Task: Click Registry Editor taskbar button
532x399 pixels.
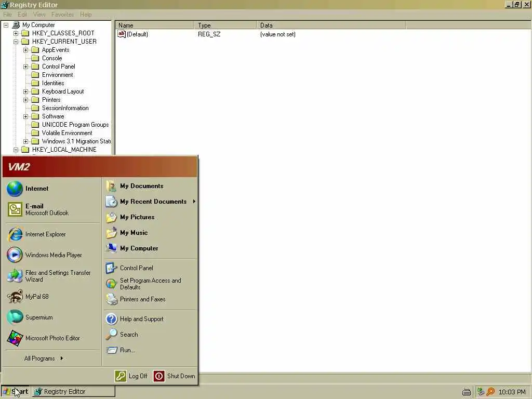Action: click(x=74, y=392)
